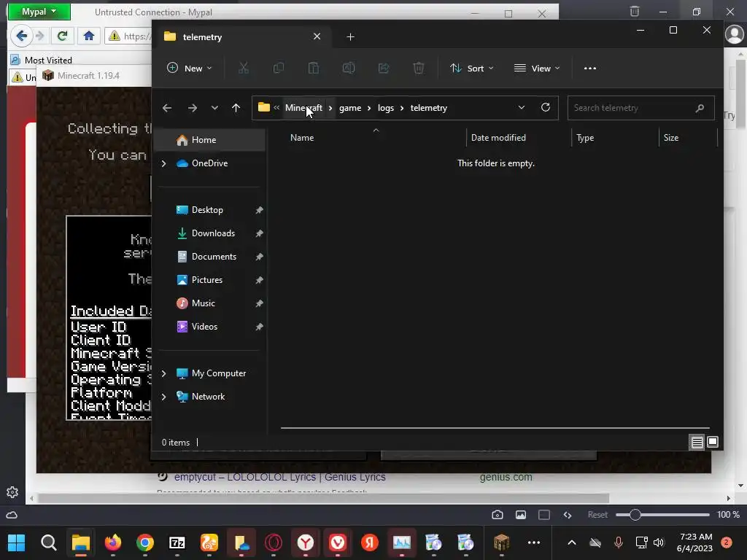Click the Share icon in Explorer toolbar
This screenshot has width=747, height=560.
coord(384,68)
